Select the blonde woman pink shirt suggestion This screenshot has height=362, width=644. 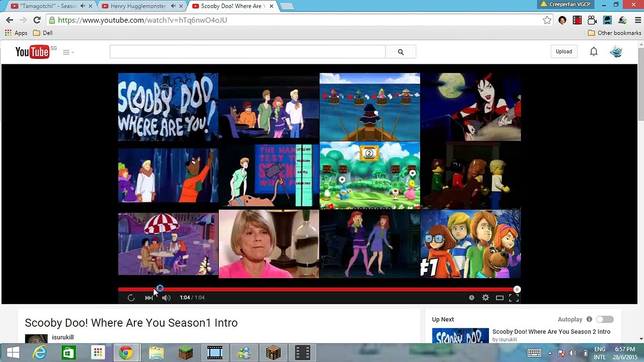(269, 244)
